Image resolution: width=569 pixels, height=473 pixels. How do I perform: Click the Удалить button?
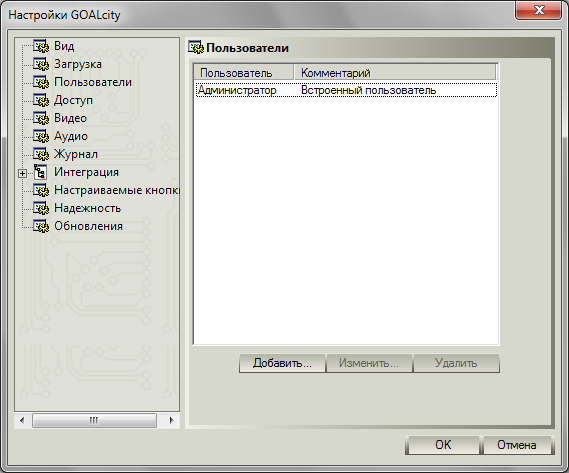[456, 363]
